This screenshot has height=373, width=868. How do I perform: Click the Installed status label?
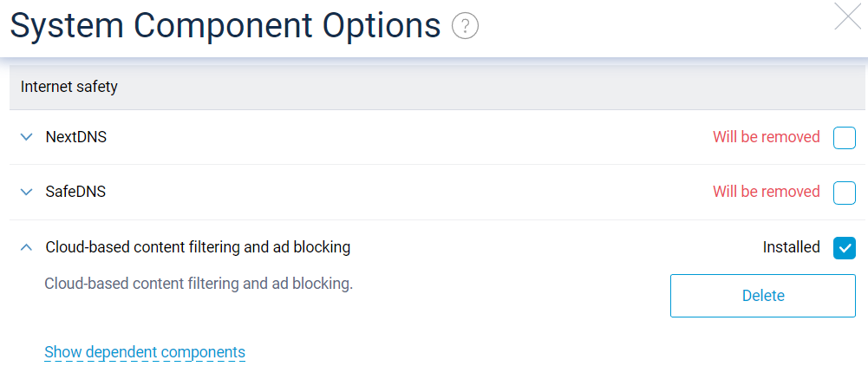coord(791,247)
